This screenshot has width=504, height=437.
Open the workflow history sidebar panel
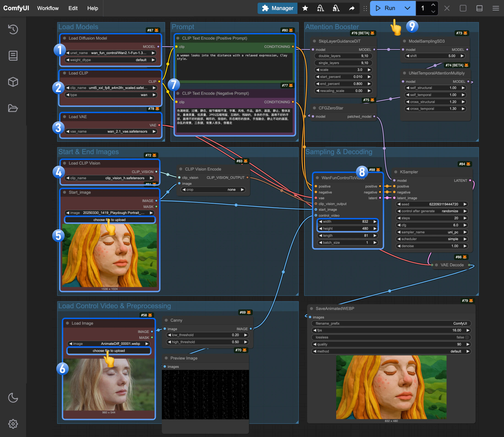(13, 29)
